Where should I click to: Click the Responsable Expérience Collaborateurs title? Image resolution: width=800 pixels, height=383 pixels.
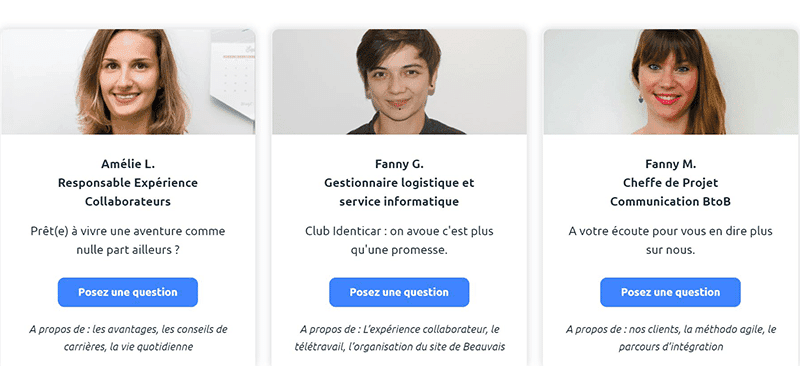tap(128, 192)
